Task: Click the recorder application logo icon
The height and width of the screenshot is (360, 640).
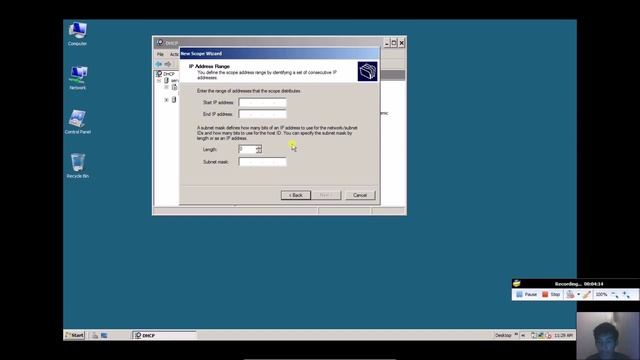Action: point(517,283)
